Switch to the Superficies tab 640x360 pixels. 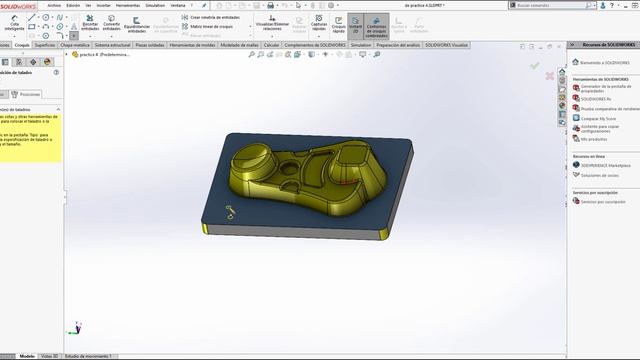(x=44, y=45)
